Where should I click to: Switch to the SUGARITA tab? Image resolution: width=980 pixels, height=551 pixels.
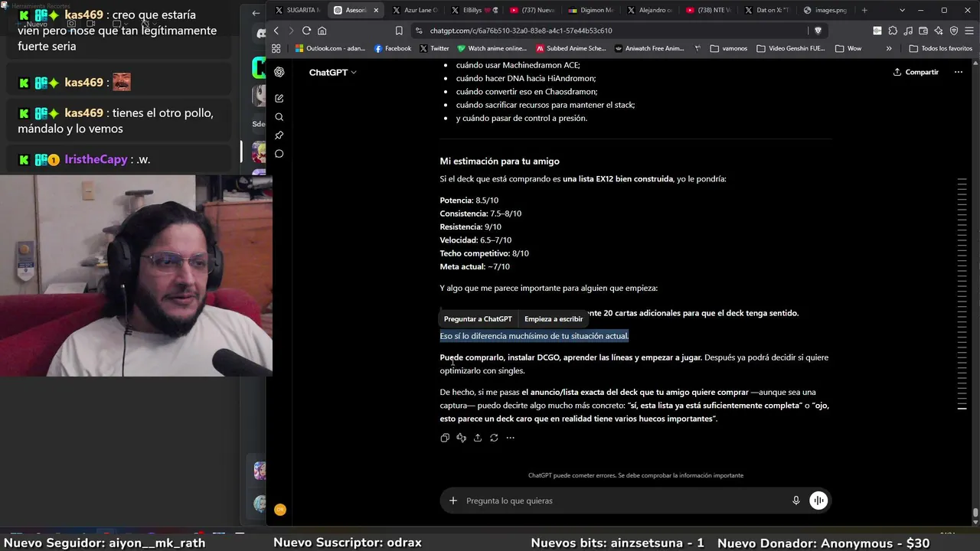pos(297,10)
